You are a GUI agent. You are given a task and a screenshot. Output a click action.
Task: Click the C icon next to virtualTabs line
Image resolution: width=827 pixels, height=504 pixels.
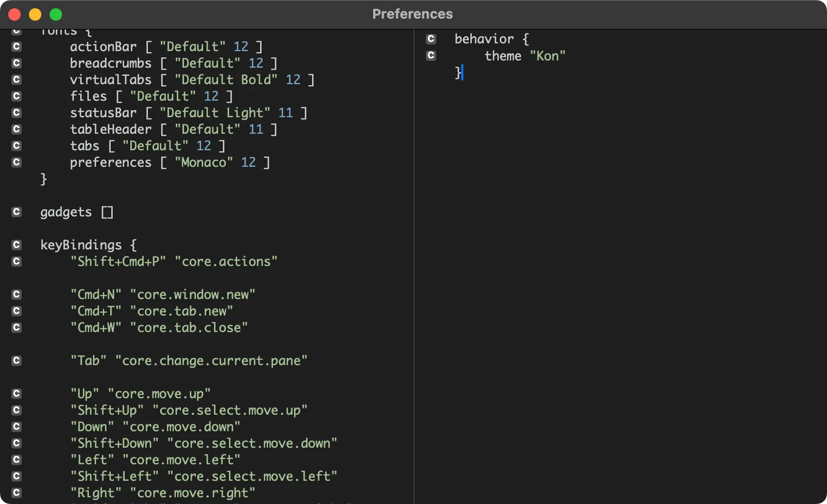point(17,80)
